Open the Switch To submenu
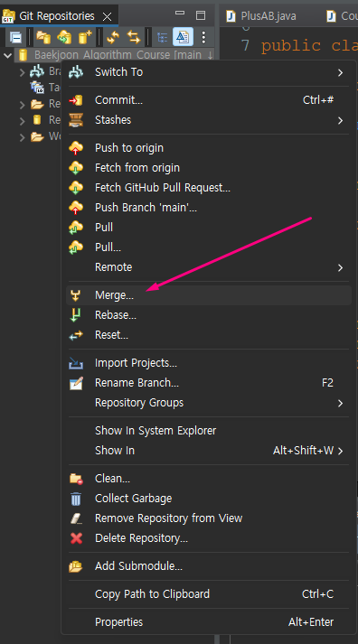The width and height of the screenshot is (358, 644). [x=209, y=72]
